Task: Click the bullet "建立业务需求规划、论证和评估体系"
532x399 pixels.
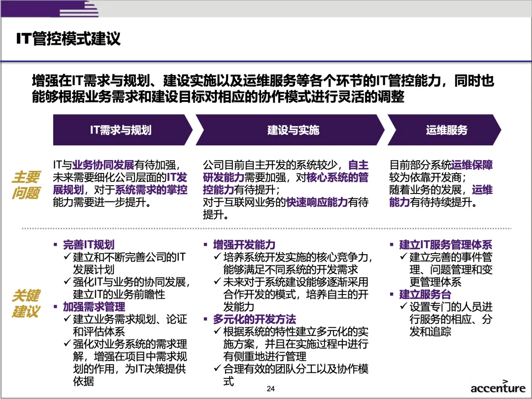Action: [x=125, y=326]
